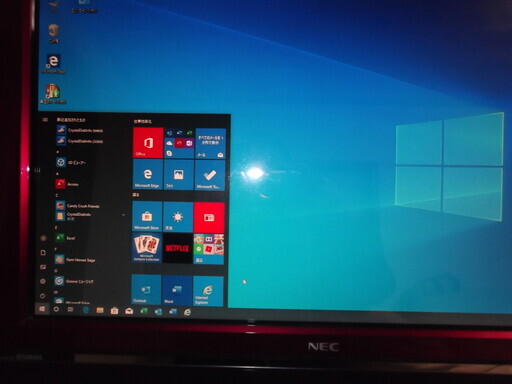512x384 pixels.
Task: Select the Microsoft Edge desktop shortcut
Action: pyautogui.click(x=53, y=63)
